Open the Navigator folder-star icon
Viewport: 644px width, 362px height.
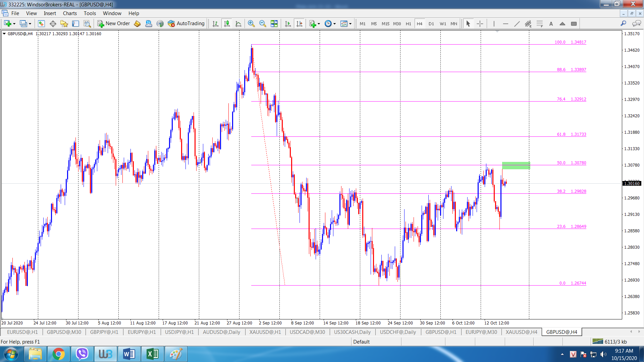(x=64, y=23)
